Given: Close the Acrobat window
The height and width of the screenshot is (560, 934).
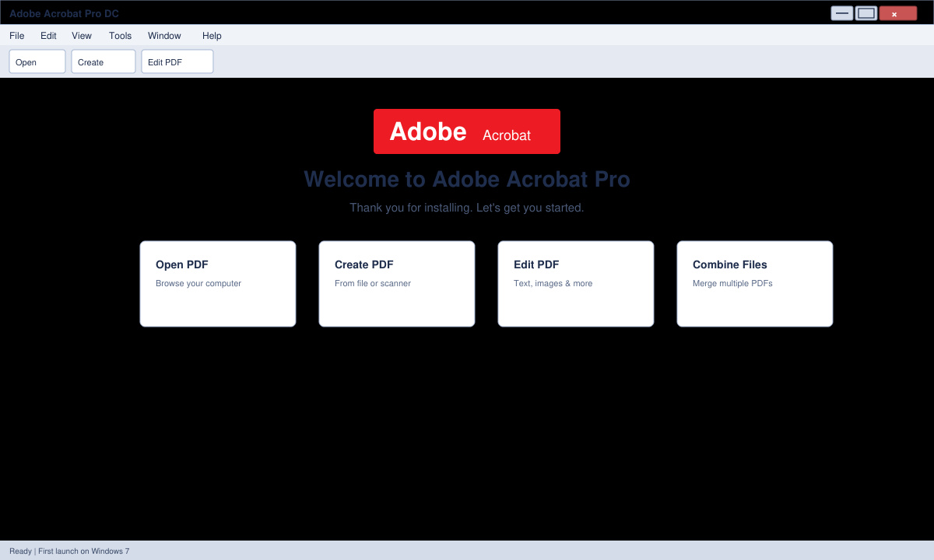Looking at the screenshot, I should pyautogui.click(x=898, y=13).
